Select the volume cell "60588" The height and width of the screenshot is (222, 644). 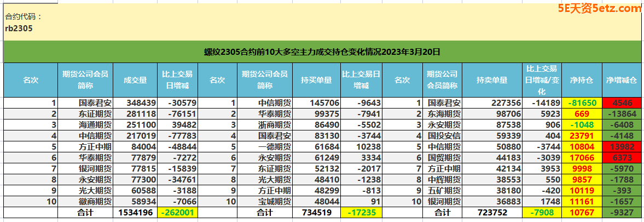point(135,190)
